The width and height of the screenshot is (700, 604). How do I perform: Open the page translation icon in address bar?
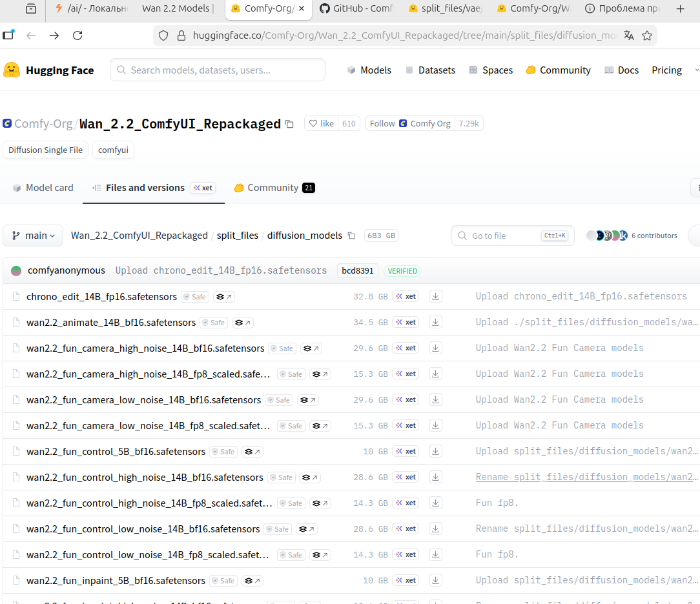(x=628, y=35)
